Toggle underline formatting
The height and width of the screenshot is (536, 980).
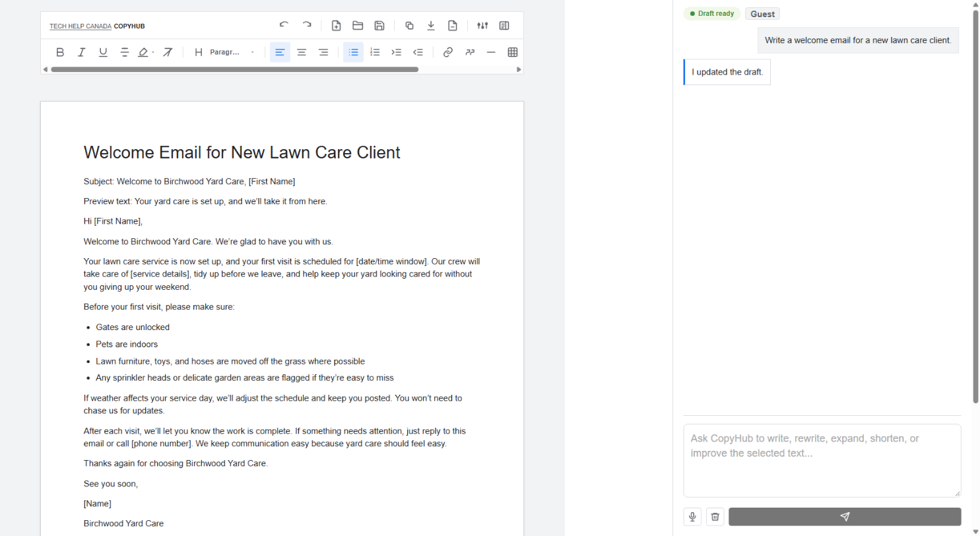[x=103, y=52]
